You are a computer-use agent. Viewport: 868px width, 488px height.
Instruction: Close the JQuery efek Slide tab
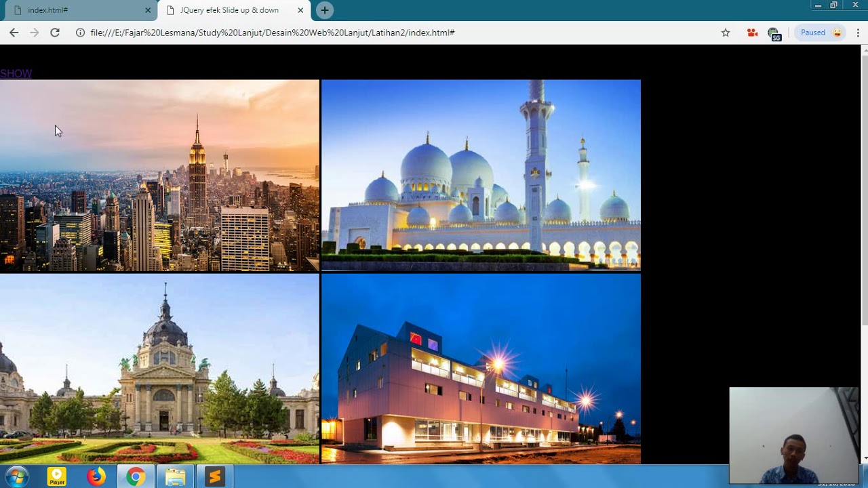tap(300, 10)
